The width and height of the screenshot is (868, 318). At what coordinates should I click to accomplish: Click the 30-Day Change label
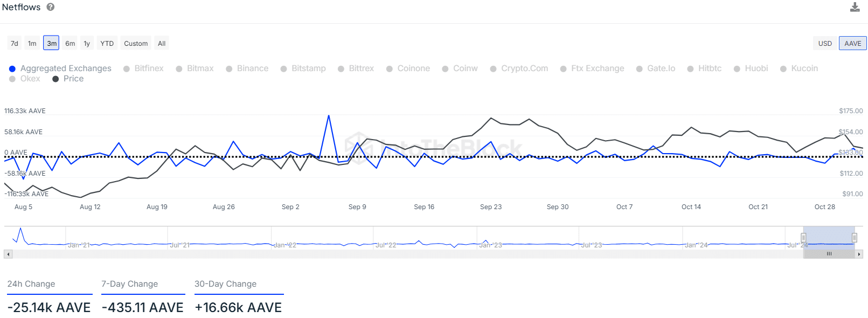click(x=226, y=284)
